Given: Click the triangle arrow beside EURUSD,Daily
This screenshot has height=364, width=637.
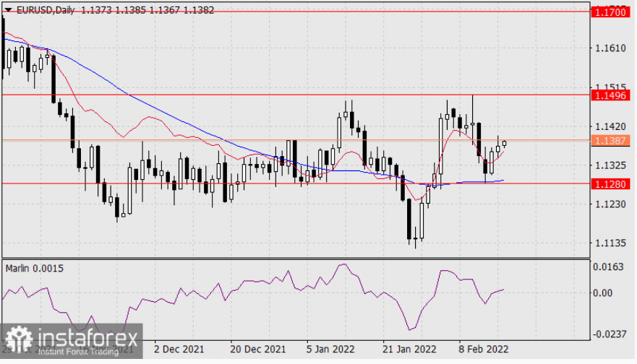Looking at the screenshot, I should [8, 10].
